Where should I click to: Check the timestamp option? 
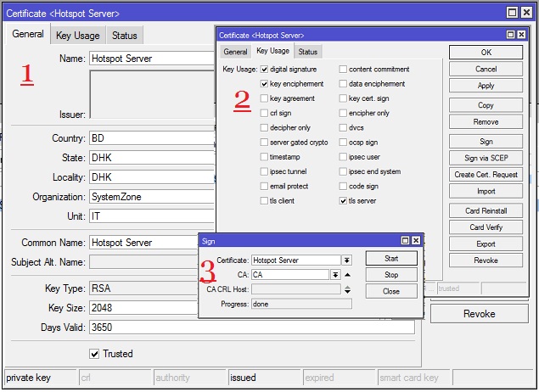[264, 157]
